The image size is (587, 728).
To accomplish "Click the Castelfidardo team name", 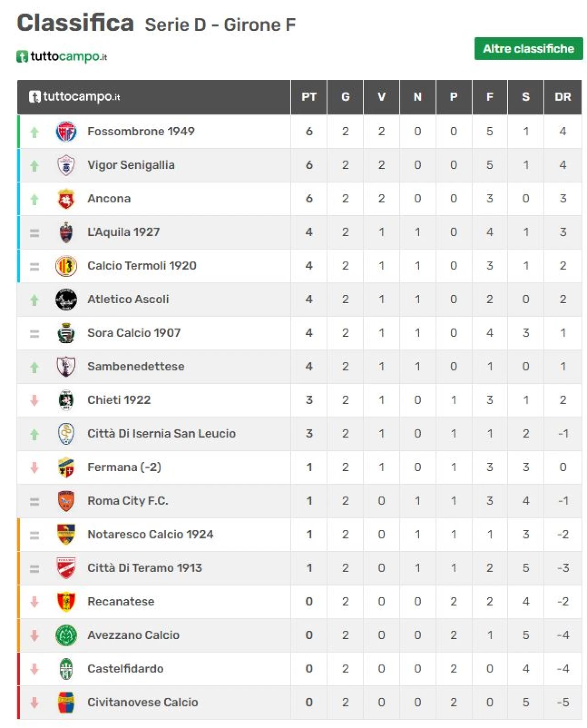I will (x=125, y=668).
